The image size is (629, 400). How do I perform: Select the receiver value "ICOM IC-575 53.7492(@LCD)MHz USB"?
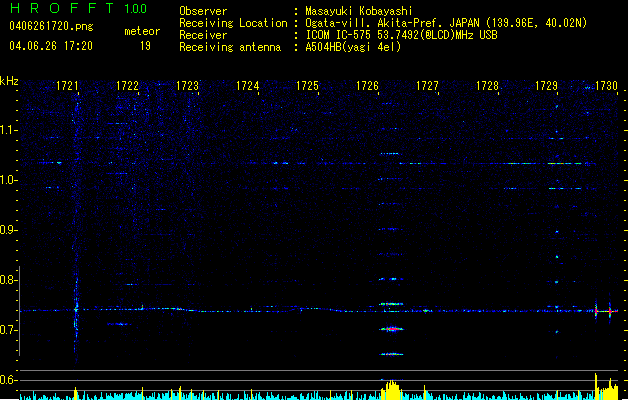coord(401,35)
